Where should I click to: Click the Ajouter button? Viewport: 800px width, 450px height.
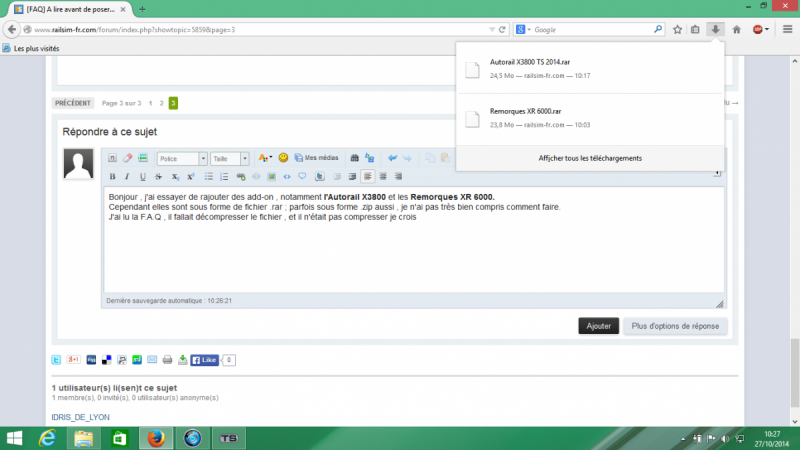click(598, 326)
